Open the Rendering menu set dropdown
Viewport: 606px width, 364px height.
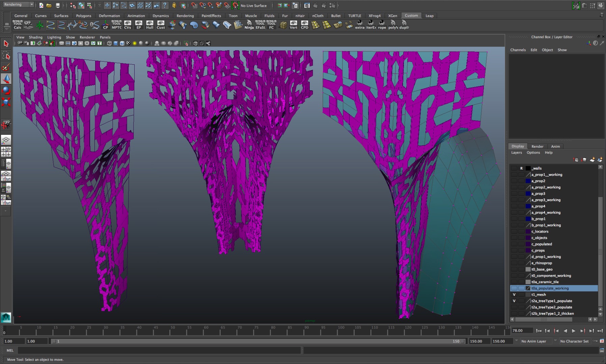point(18,5)
